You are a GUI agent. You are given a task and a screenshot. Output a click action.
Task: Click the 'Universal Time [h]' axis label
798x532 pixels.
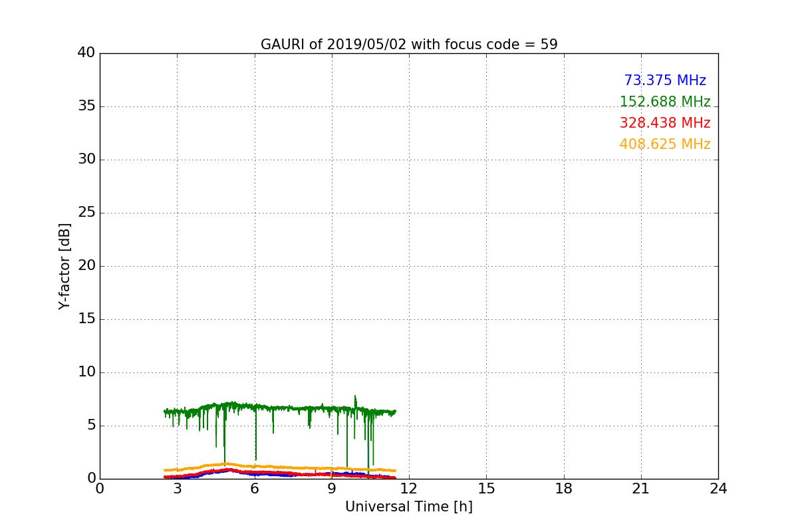[409, 507]
